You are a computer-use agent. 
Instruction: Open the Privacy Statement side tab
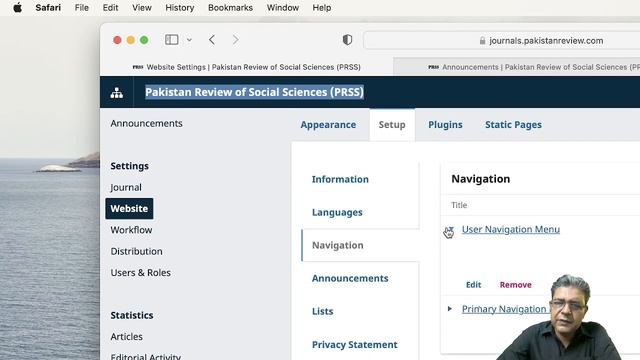[x=354, y=344]
